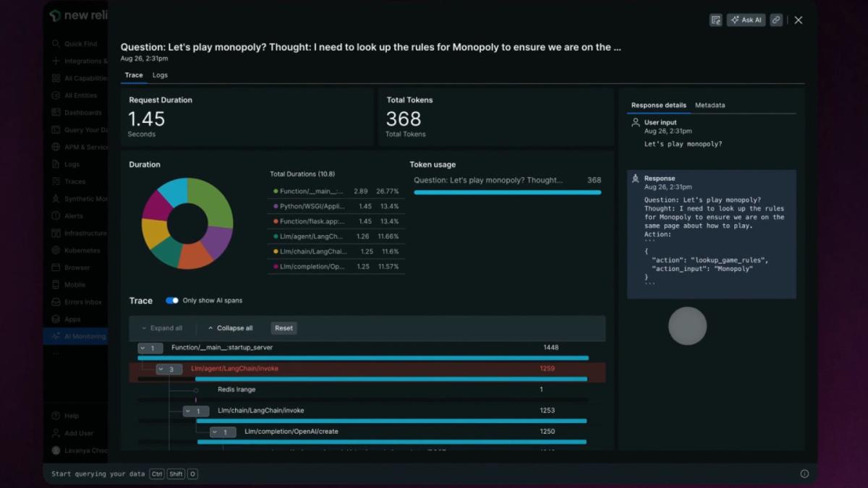The height and width of the screenshot is (488, 868).
Task: Click the Ask AI button
Action: pos(746,20)
